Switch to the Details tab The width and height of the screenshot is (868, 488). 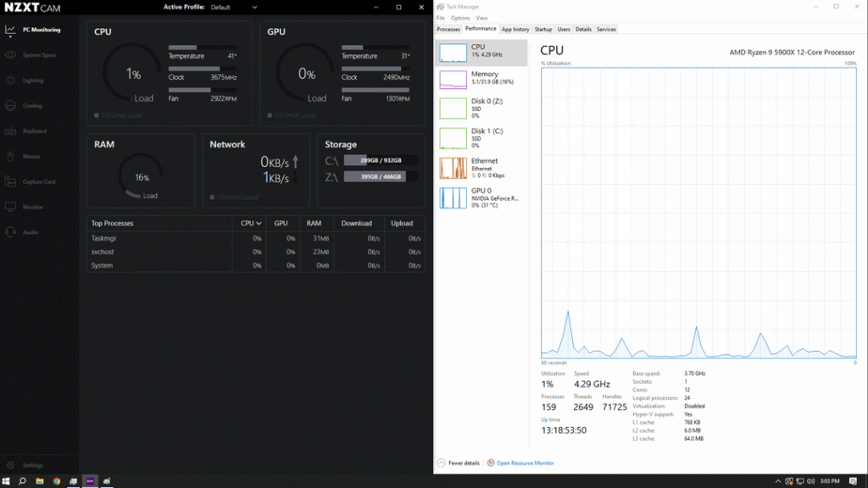click(583, 30)
